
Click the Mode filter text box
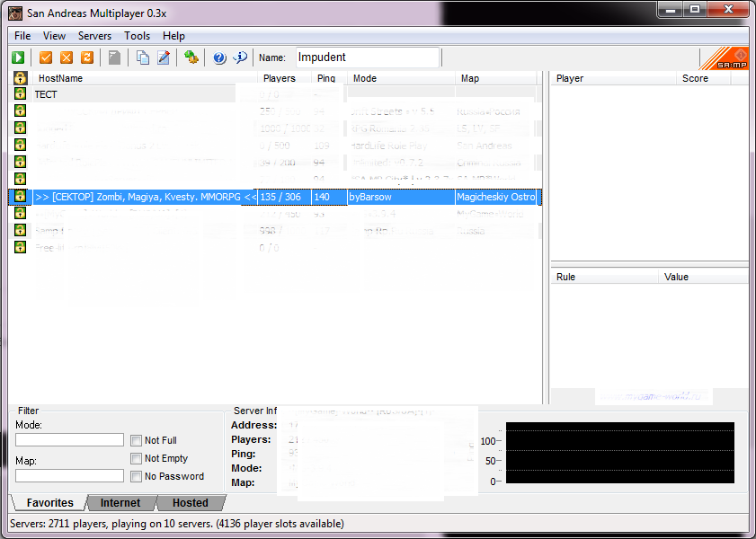pos(69,440)
